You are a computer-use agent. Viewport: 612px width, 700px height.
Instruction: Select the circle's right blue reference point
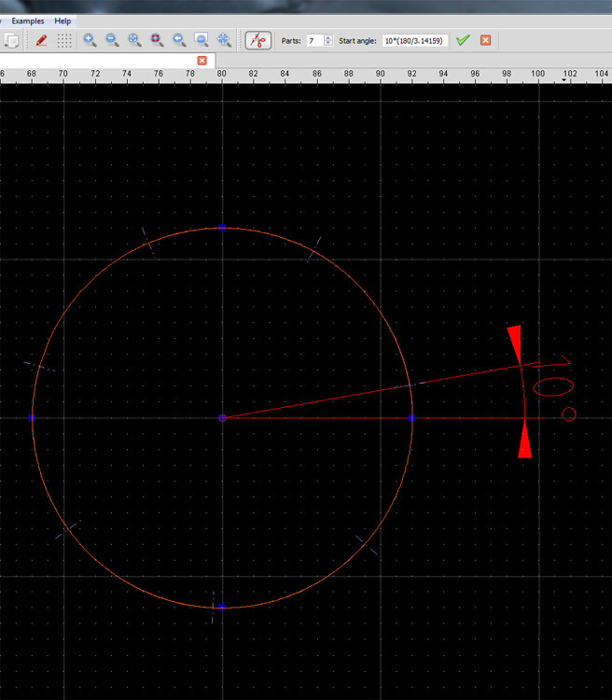(412, 418)
